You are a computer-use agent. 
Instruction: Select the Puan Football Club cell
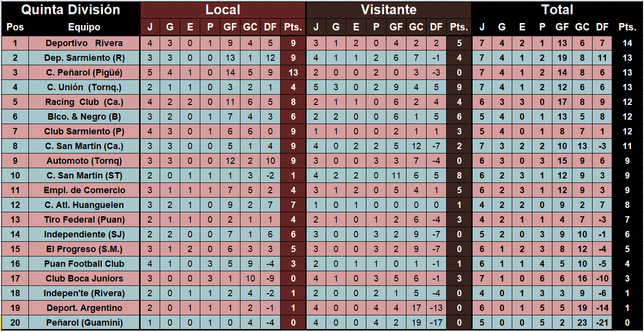click(x=84, y=264)
